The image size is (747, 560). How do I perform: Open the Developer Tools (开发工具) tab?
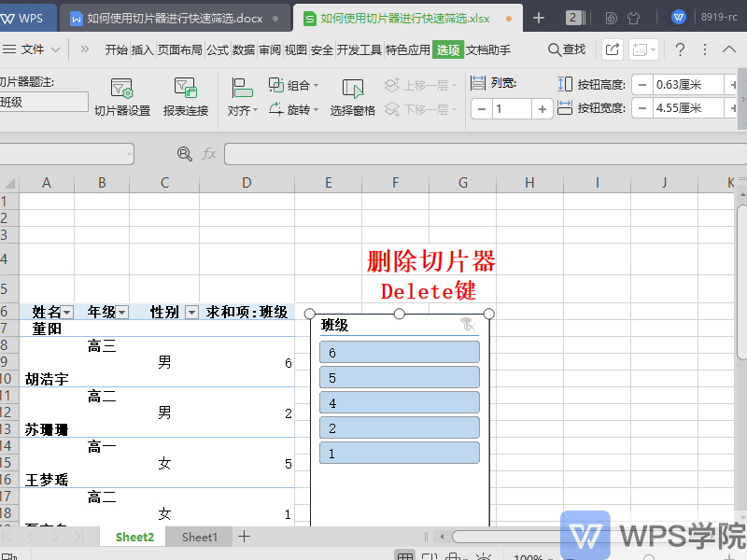[359, 49]
